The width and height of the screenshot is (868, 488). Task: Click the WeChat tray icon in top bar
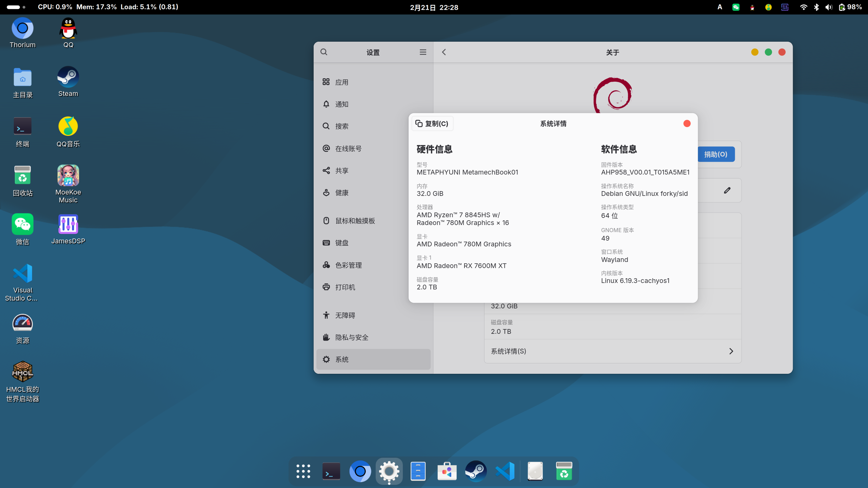(x=736, y=7)
